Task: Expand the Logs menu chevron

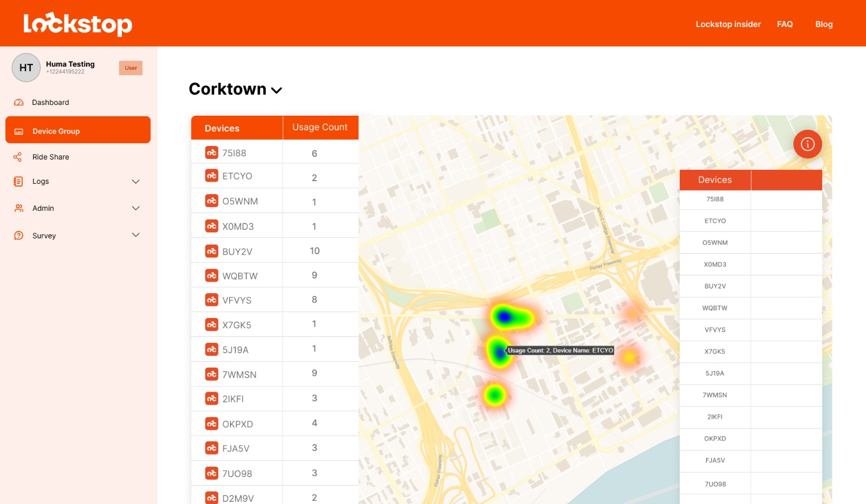Action: coord(136,182)
